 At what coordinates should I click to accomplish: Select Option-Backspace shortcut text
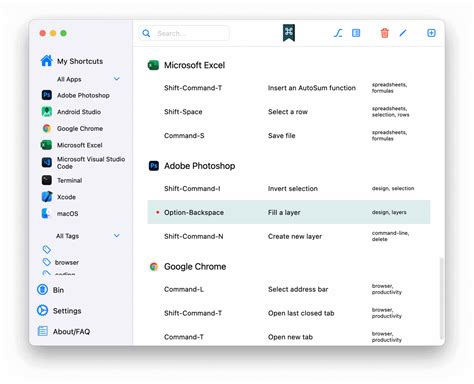[194, 213]
